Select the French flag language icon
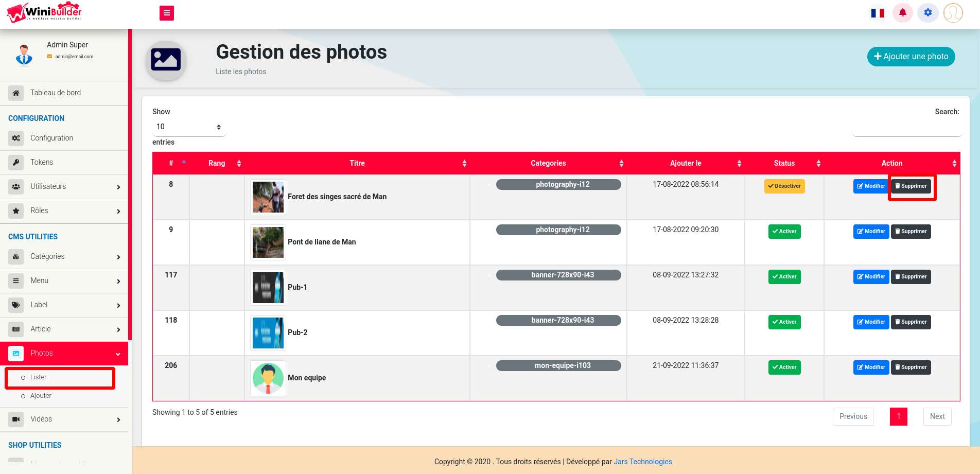The height and width of the screenshot is (474, 980). [878, 13]
